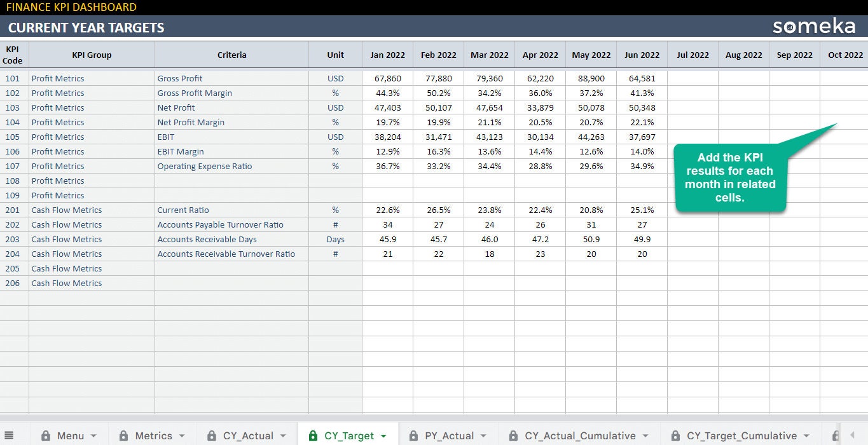
Task: Select the 67,860 Gross Profit value
Action: (388, 78)
